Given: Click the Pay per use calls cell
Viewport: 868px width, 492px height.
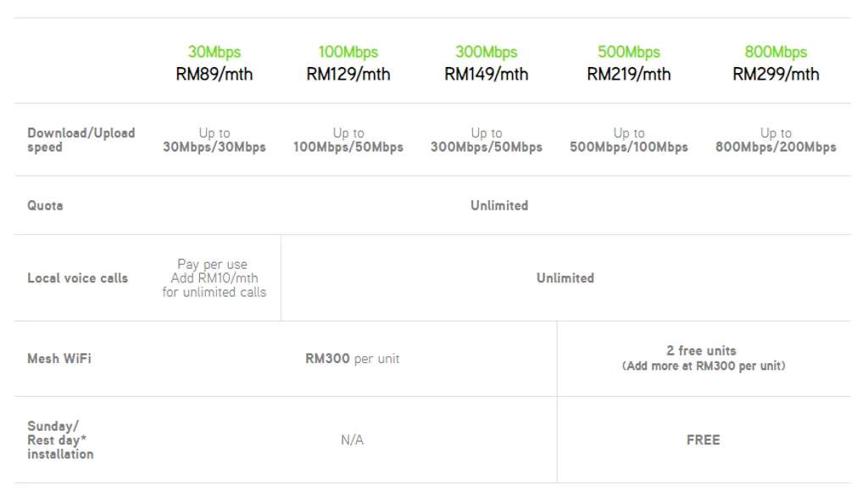Looking at the screenshot, I should tap(214, 278).
